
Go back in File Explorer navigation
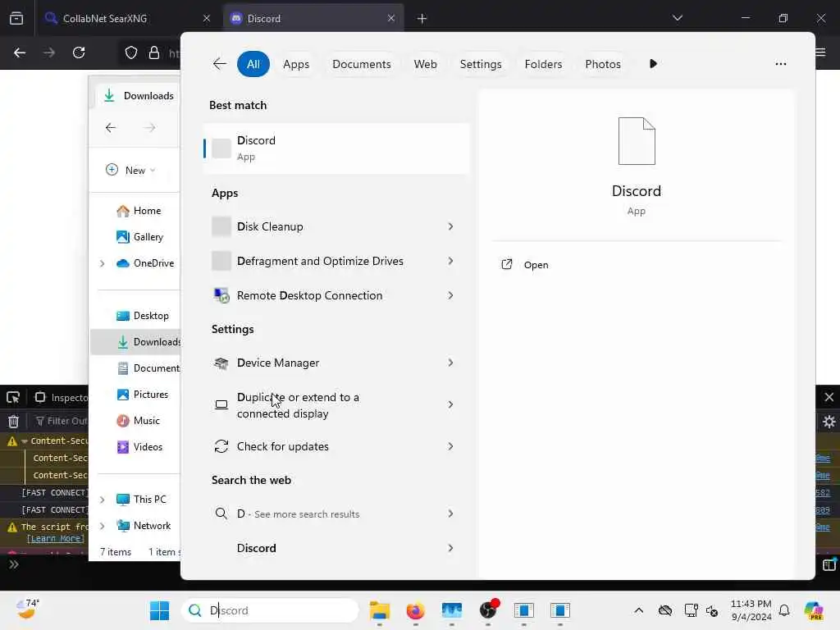pyautogui.click(x=111, y=127)
